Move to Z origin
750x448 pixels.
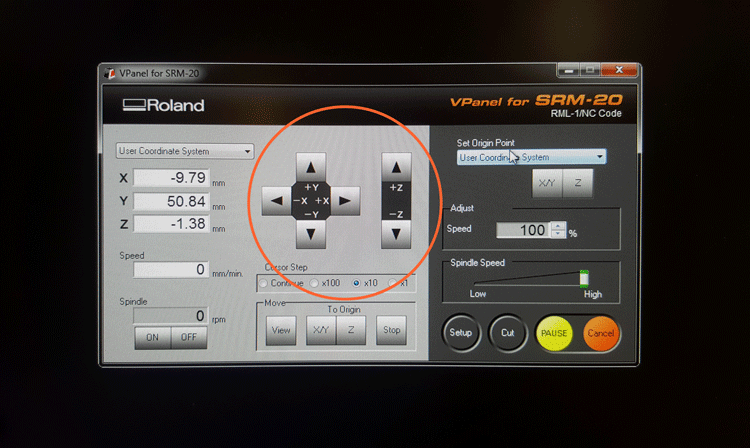351,330
